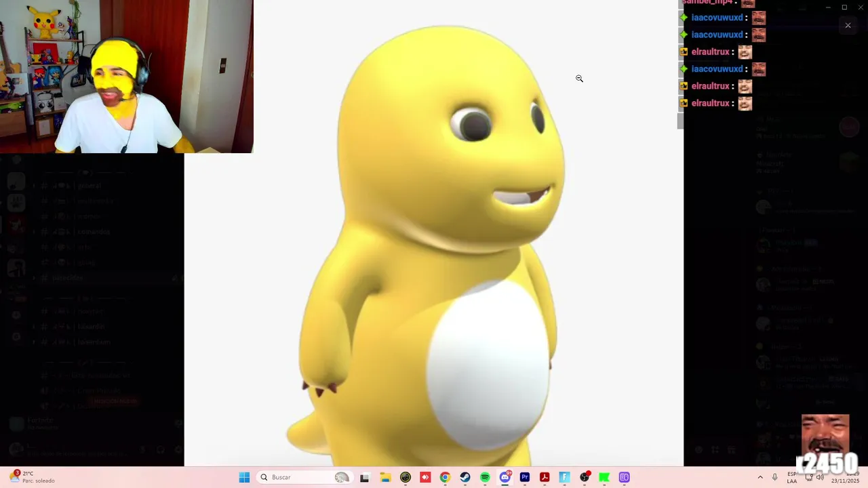This screenshot has width=868, height=488.
Task: Open the clock and date flyout
Action: tap(846, 477)
